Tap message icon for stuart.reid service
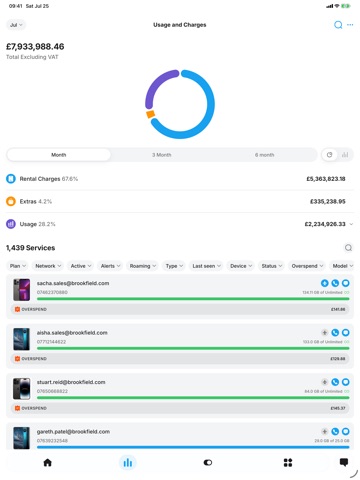Image resolution: width=360 pixels, height=480 pixels. click(x=346, y=382)
